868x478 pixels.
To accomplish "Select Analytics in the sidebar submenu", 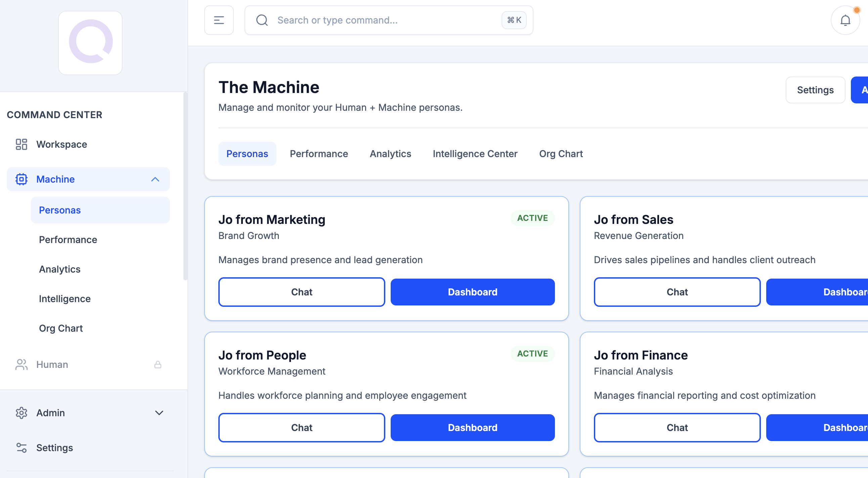I will tap(60, 269).
